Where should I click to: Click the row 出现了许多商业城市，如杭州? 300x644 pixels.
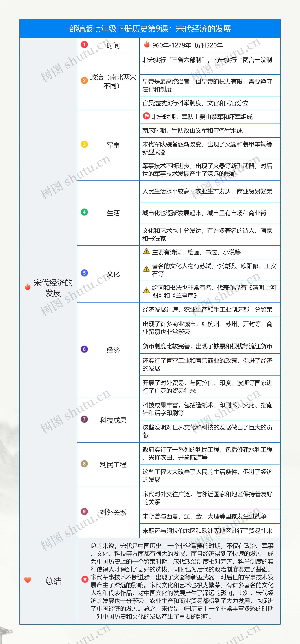(x=210, y=328)
